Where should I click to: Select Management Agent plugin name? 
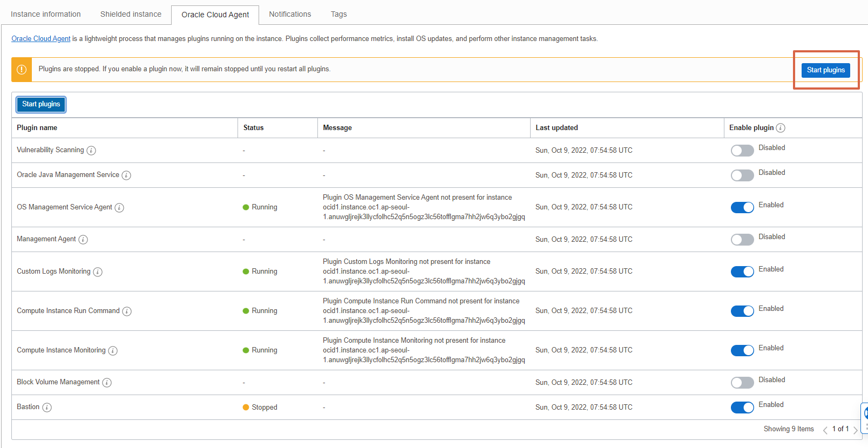[46, 239]
